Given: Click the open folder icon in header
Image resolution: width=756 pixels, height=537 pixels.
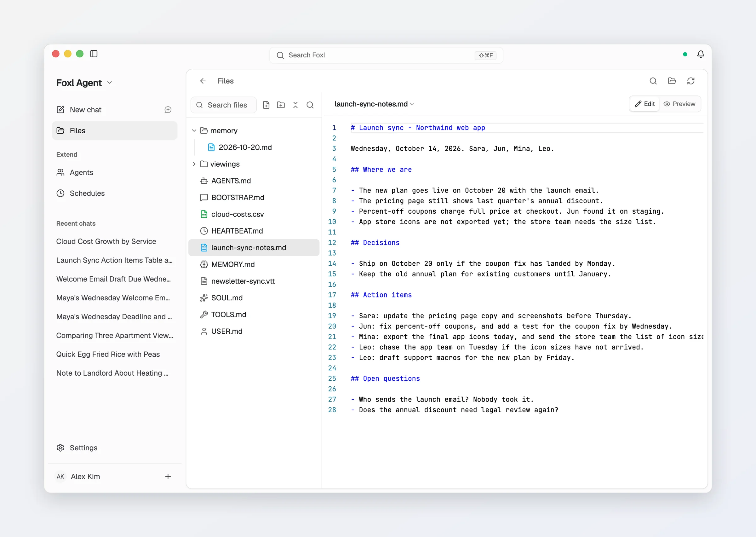Looking at the screenshot, I should coord(672,81).
